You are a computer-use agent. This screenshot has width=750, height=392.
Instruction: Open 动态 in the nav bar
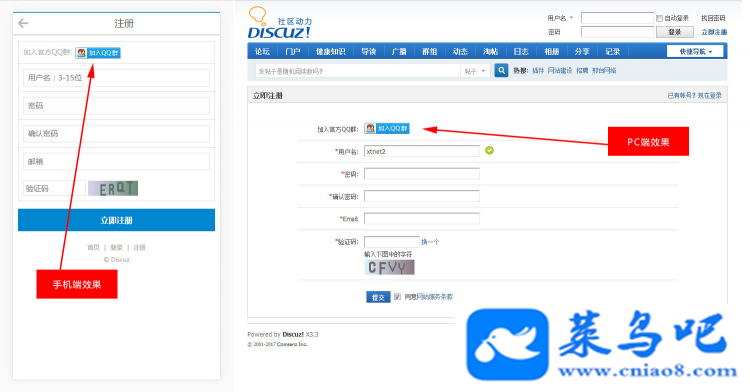tap(460, 52)
